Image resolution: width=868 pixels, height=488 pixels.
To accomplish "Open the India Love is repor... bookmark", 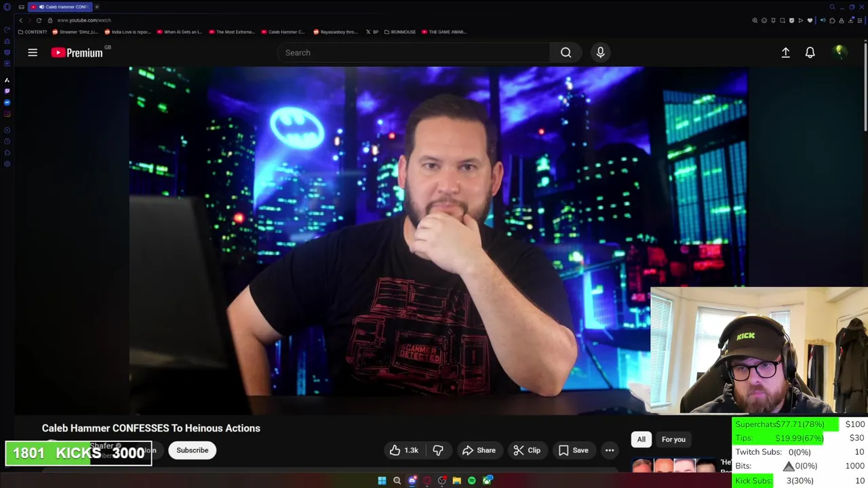I will pos(128,32).
